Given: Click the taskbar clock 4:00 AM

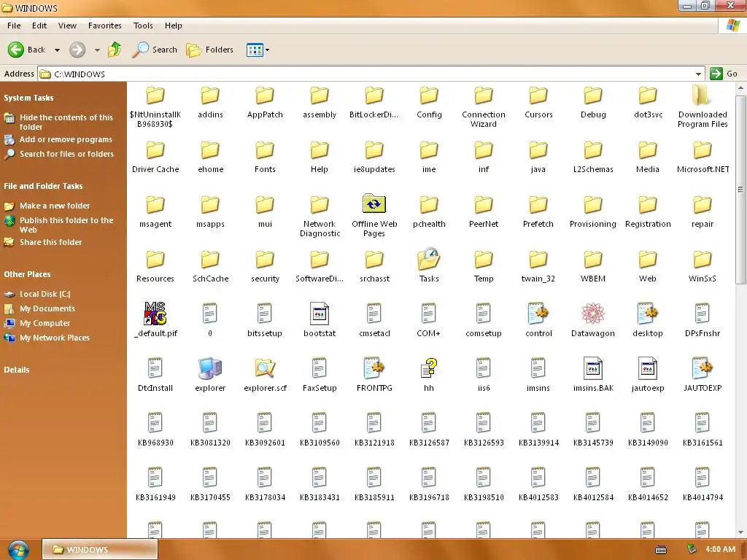Looking at the screenshot, I should [720, 550].
